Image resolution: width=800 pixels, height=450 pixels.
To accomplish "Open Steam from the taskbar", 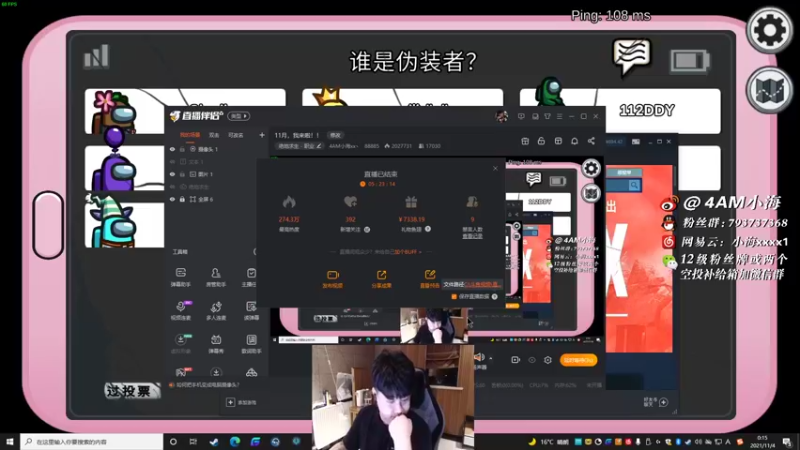I will [214, 441].
